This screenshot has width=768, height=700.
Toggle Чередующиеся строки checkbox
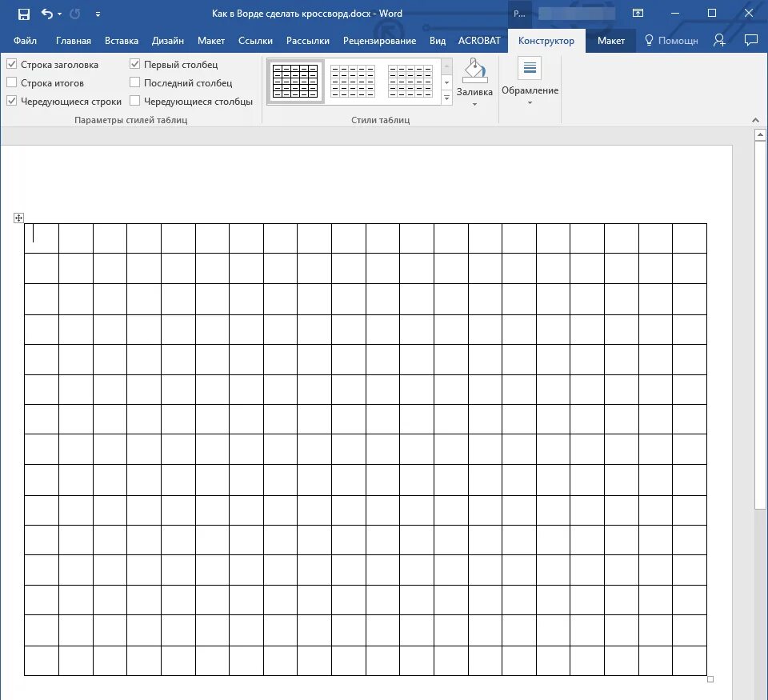pyautogui.click(x=12, y=101)
